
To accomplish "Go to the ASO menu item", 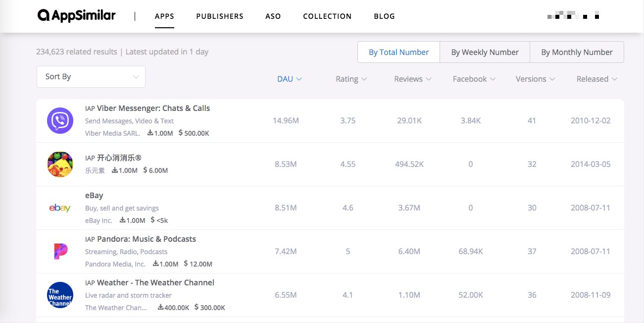I will pos(273,16).
